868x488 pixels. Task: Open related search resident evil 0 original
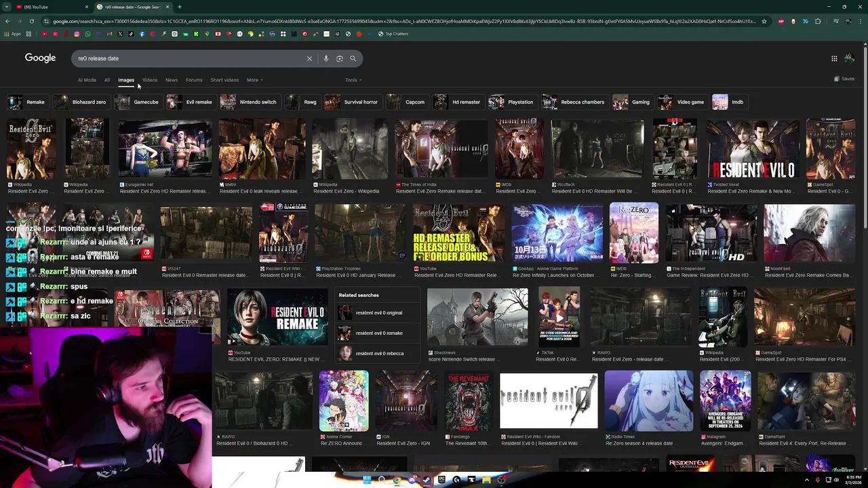pos(378,312)
